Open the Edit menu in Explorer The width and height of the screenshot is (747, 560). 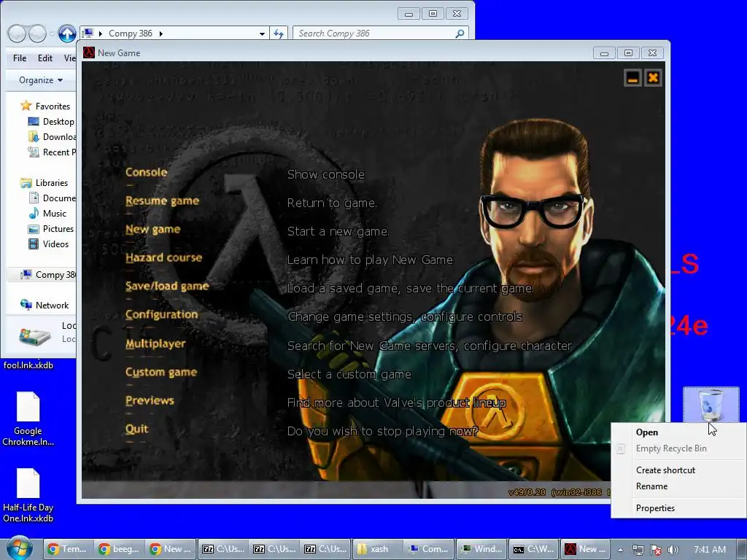pyautogui.click(x=45, y=58)
